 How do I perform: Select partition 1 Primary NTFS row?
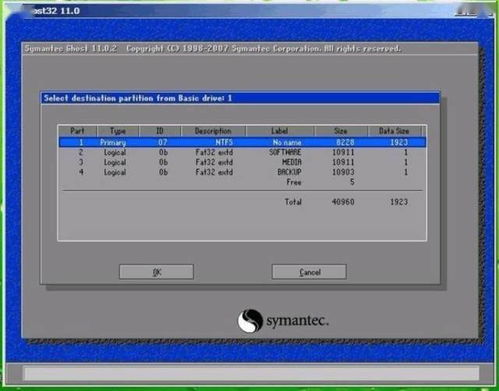[242, 142]
